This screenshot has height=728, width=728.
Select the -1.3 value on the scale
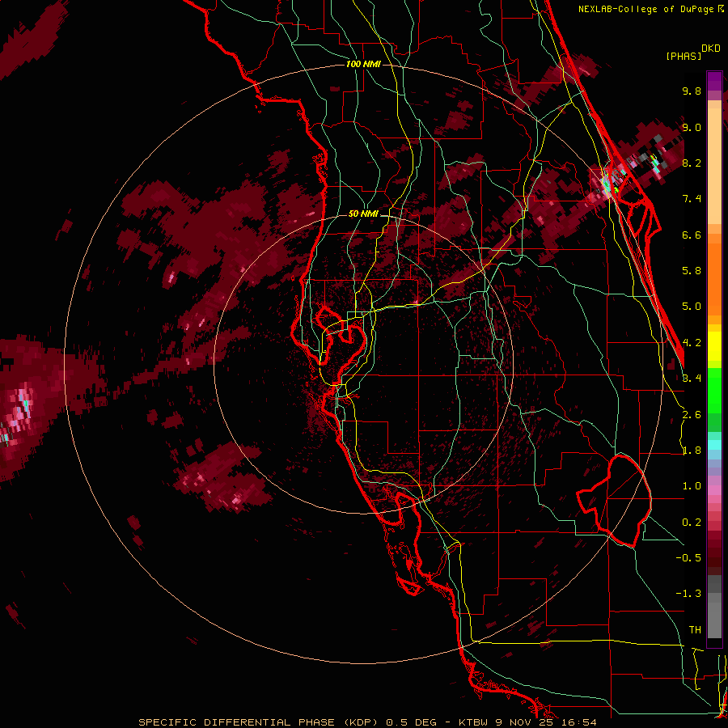[688, 594]
